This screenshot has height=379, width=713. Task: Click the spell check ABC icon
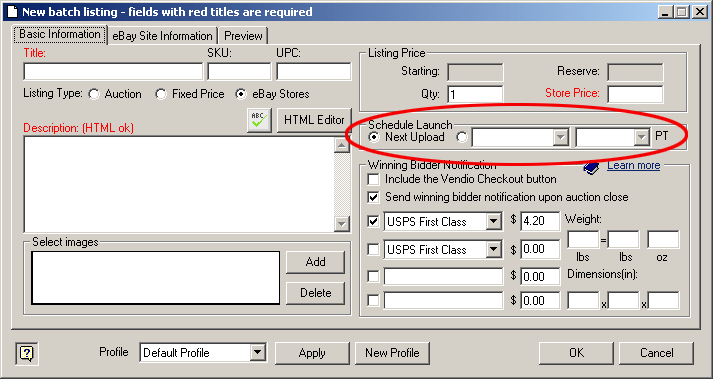[x=259, y=120]
